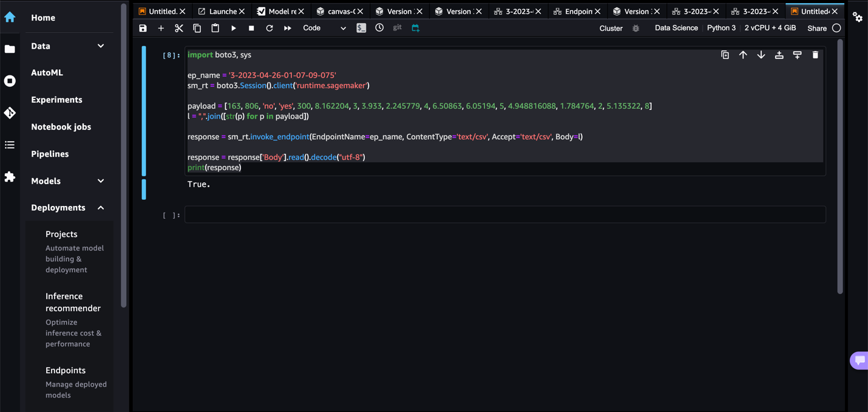This screenshot has height=412, width=868.
Task: Delete the cell using the trash icon
Action: 815,55
